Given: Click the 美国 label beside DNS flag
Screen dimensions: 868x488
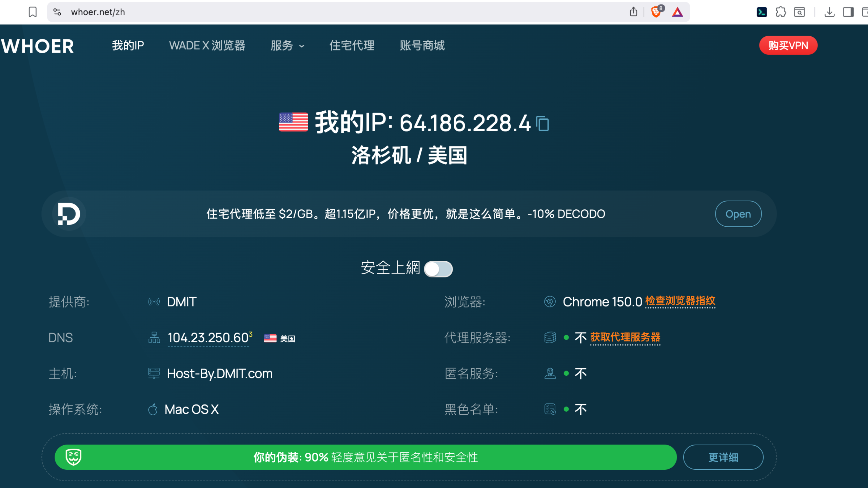Looking at the screenshot, I should point(288,339).
